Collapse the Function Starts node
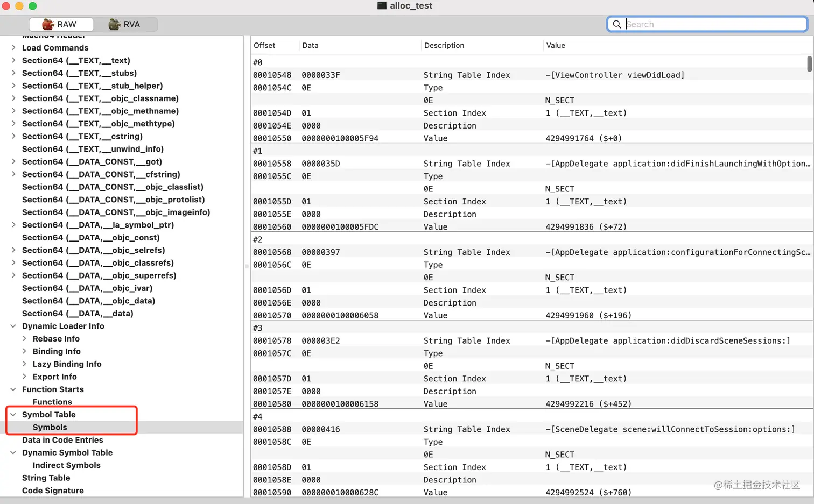 tap(13, 389)
